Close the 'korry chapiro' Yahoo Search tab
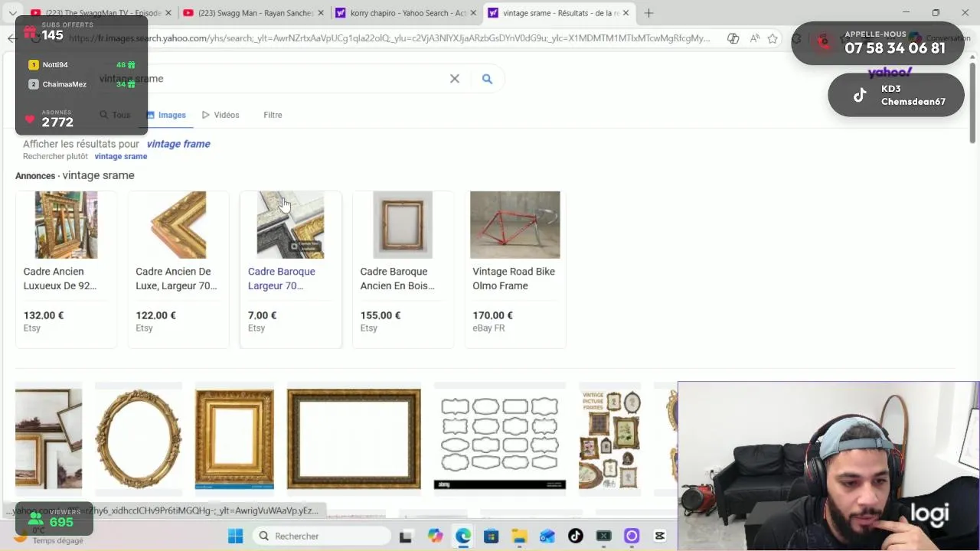980x551 pixels. (473, 13)
